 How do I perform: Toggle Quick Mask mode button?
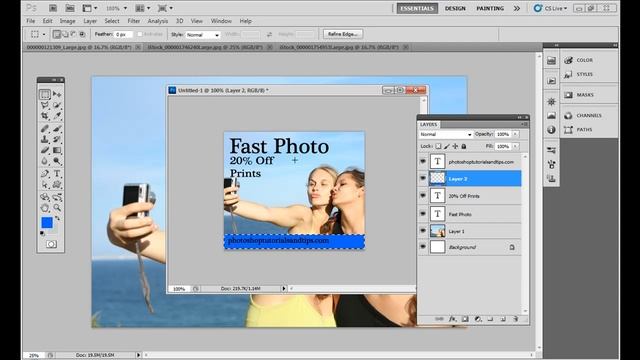click(51, 244)
